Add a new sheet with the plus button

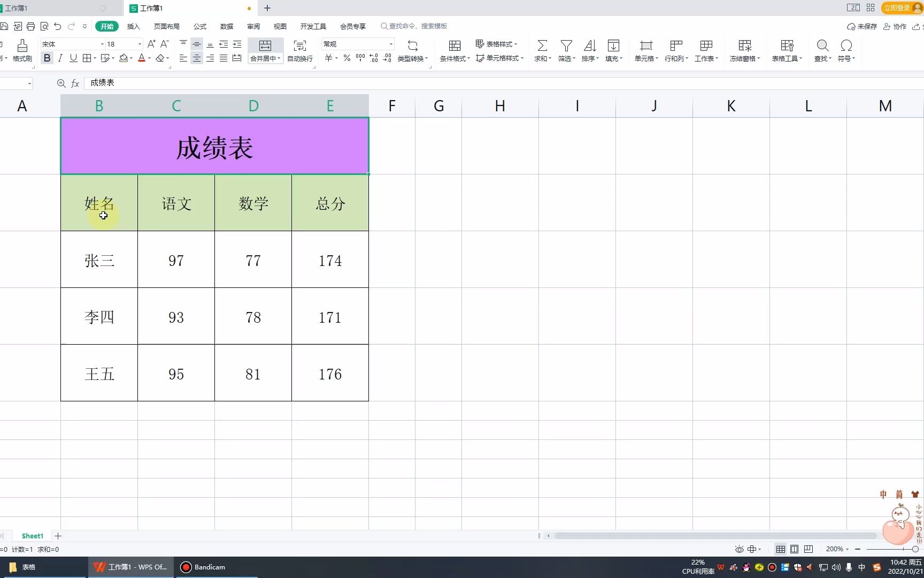click(58, 536)
